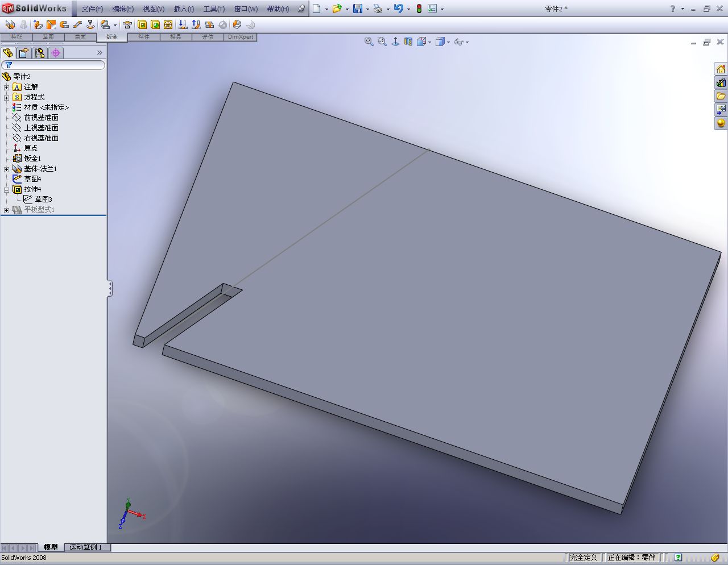Open the 插入(I) menu
The image size is (728, 565).
pyautogui.click(x=184, y=9)
